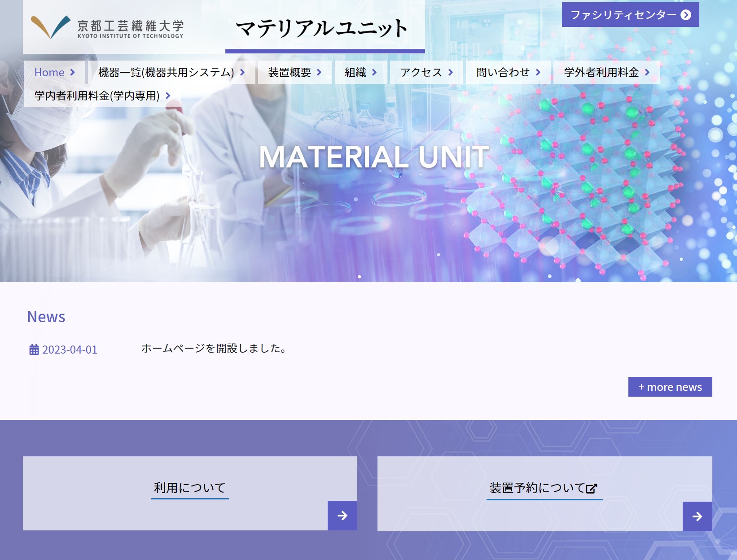Open the ファシリティセンター button

pos(630,15)
